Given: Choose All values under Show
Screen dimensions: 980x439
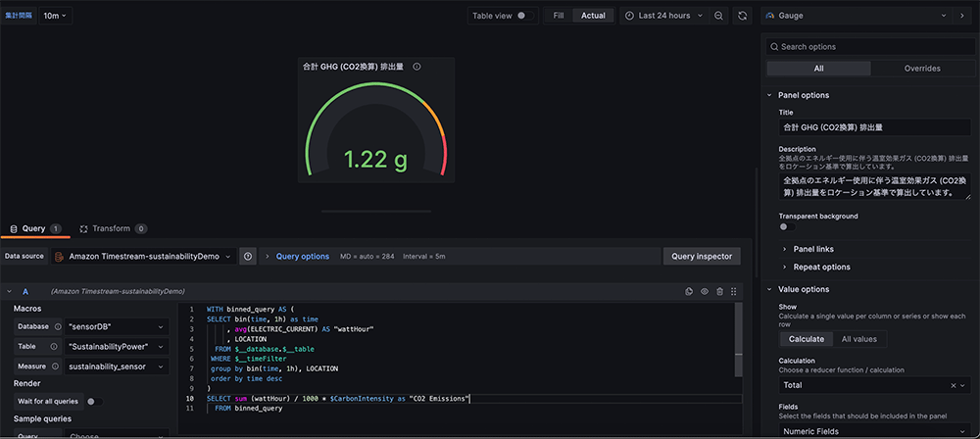Looking at the screenshot, I should 859,339.
